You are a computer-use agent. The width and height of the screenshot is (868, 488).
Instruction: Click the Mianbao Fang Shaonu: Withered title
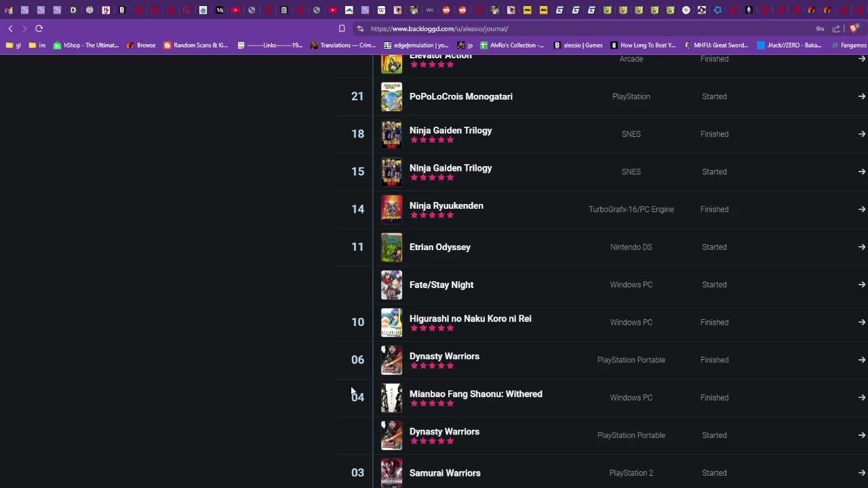476,394
